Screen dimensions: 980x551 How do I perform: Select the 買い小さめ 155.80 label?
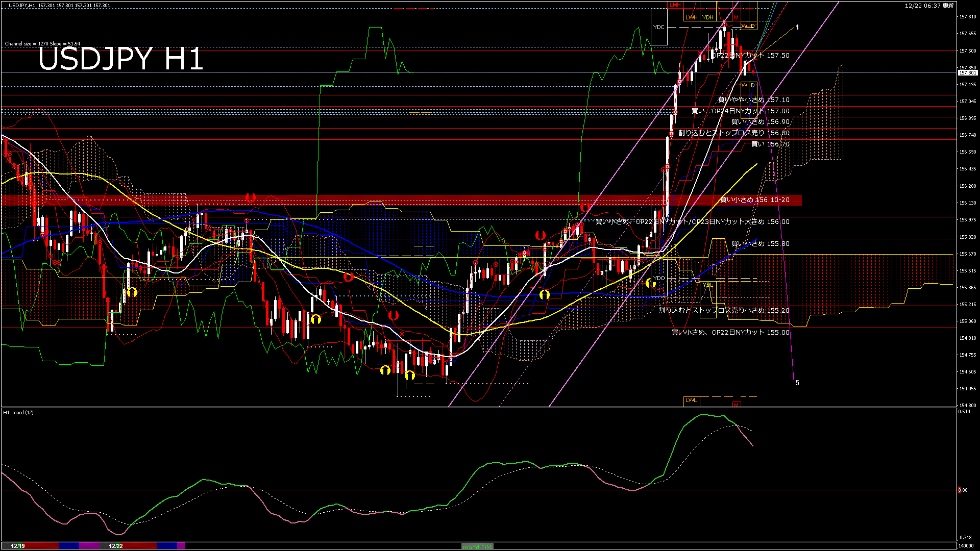pyautogui.click(x=760, y=244)
